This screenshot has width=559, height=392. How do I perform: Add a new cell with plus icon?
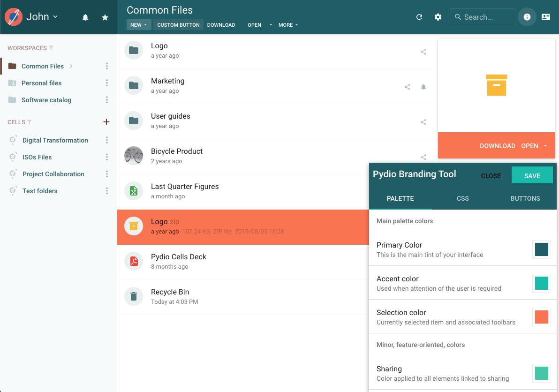pyautogui.click(x=106, y=122)
